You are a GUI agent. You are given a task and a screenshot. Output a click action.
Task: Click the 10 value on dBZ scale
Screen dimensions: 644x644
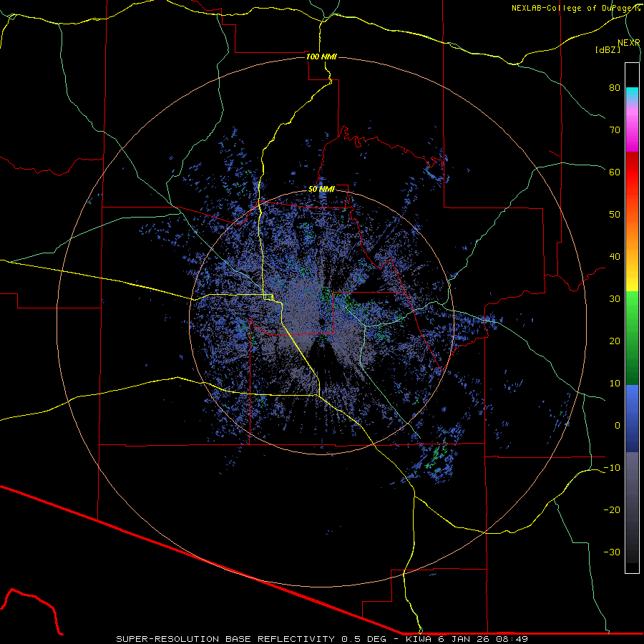click(615, 384)
